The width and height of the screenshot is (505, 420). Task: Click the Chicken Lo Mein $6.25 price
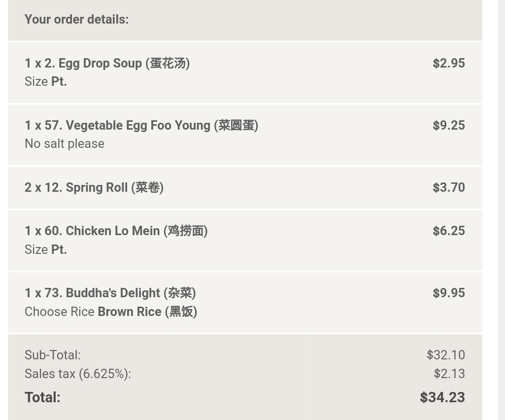coord(448,231)
